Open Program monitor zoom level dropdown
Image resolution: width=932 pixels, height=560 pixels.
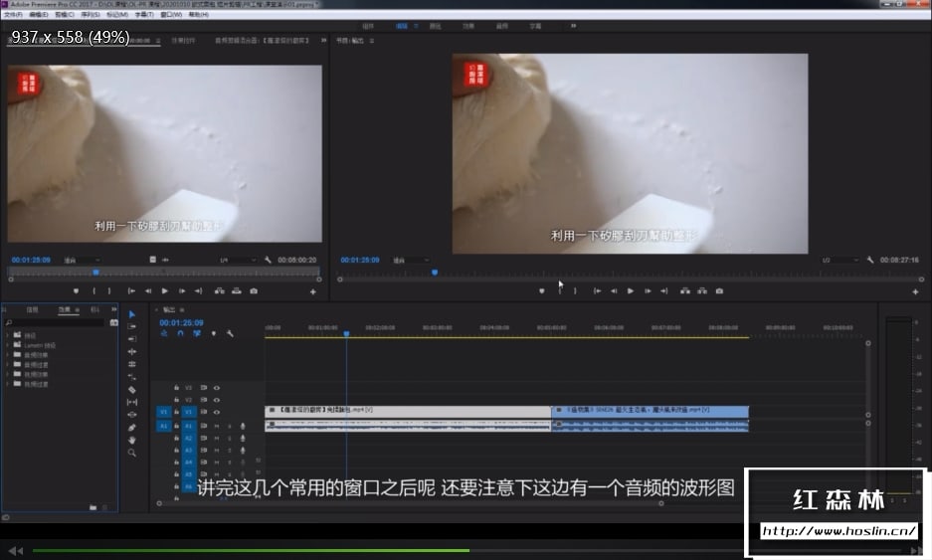tap(411, 260)
